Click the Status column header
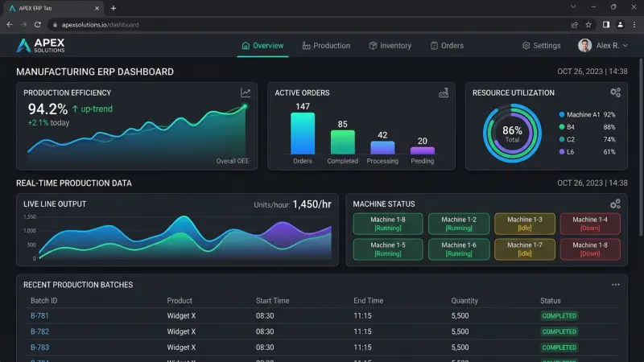The width and height of the screenshot is (644, 362). (x=551, y=300)
